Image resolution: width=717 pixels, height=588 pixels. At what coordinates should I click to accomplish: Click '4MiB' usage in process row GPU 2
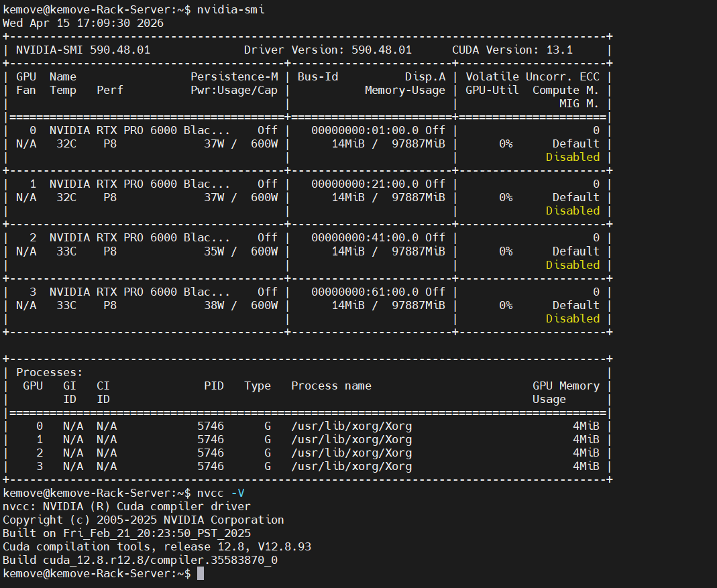pos(586,453)
